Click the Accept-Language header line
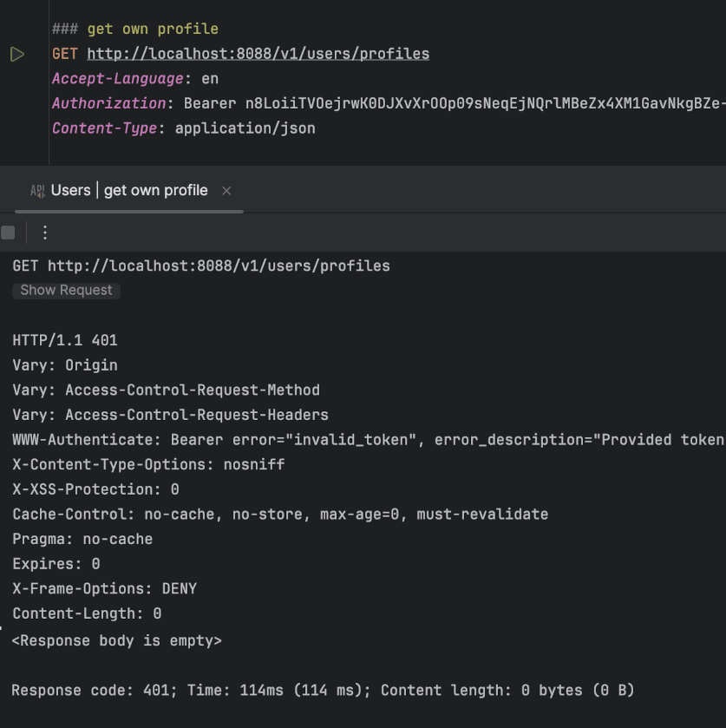 (135, 79)
